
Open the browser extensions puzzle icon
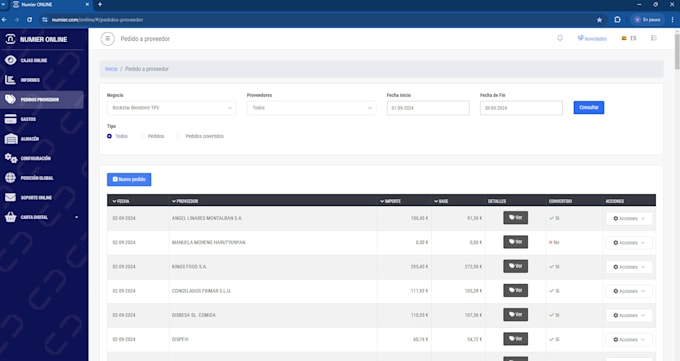coord(617,20)
